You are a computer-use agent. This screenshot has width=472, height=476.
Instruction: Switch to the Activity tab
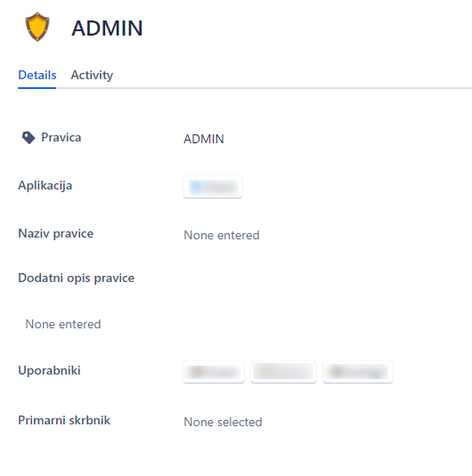(92, 75)
